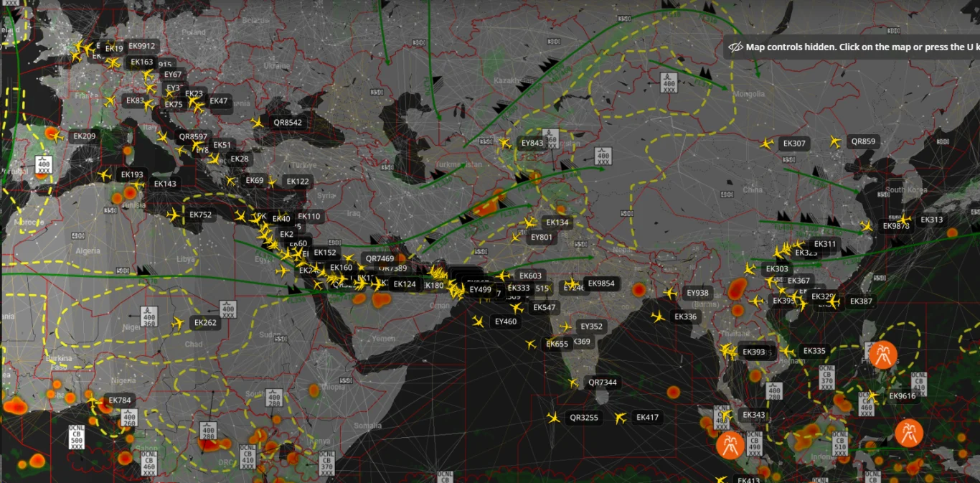Select the airplane icon next to EK209
Screen dimensions: 980x483
(x=57, y=136)
